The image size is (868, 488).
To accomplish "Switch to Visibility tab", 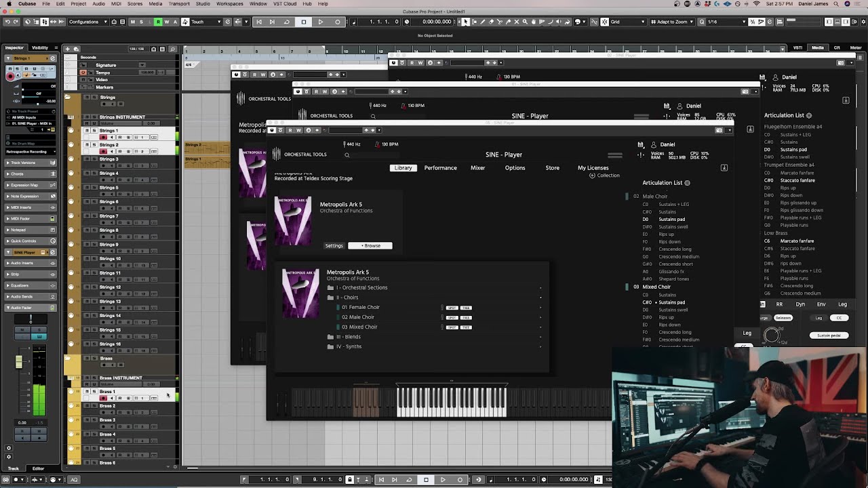I will (40, 47).
